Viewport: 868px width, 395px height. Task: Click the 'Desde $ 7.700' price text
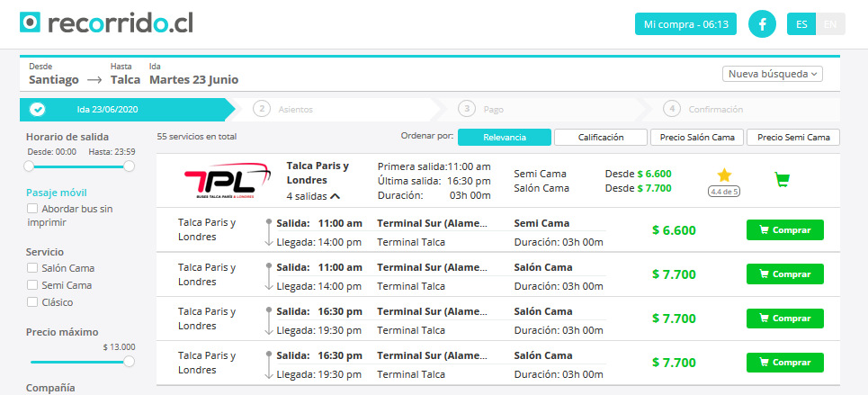[639, 188]
